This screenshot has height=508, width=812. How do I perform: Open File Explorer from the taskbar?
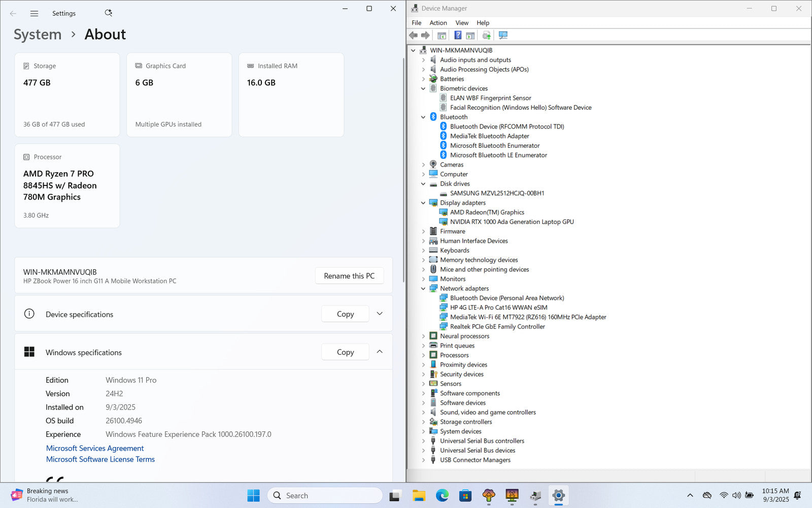point(419,495)
